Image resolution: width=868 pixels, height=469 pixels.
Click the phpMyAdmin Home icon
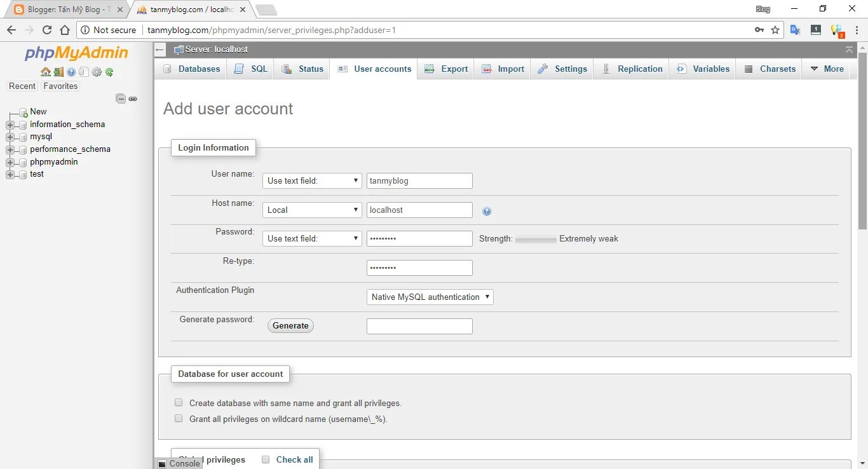(x=45, y=72)
